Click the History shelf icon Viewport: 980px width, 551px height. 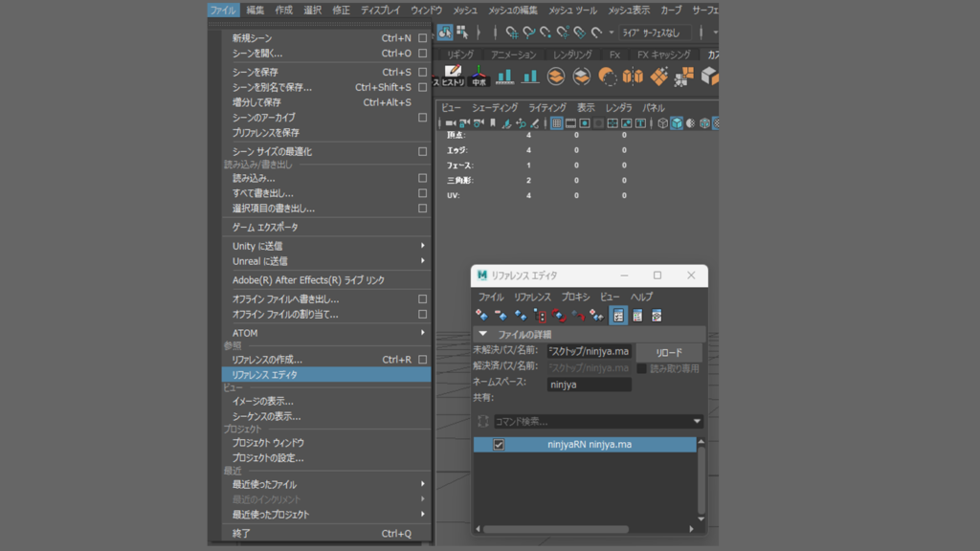tap(453, 76)
